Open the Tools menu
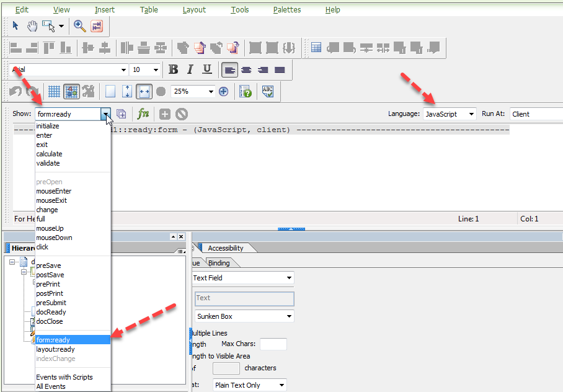Image resolution: width=563 pixels, height=392 pixels. point(240,10)
